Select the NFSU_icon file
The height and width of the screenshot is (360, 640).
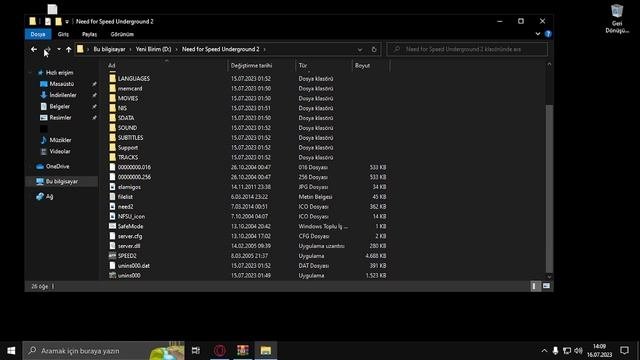pyautogui.click(x=131, y=216)
